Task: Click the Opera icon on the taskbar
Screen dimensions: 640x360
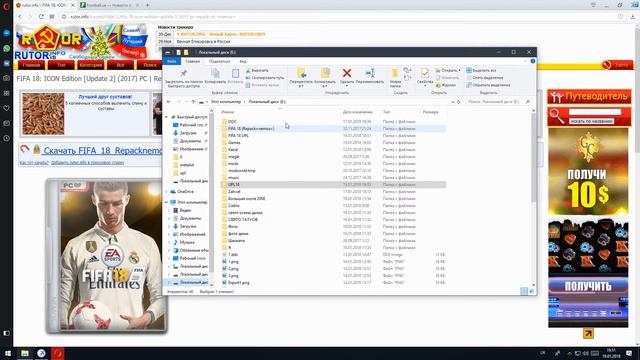Action: pyautogui.click(x=58, y=353)
